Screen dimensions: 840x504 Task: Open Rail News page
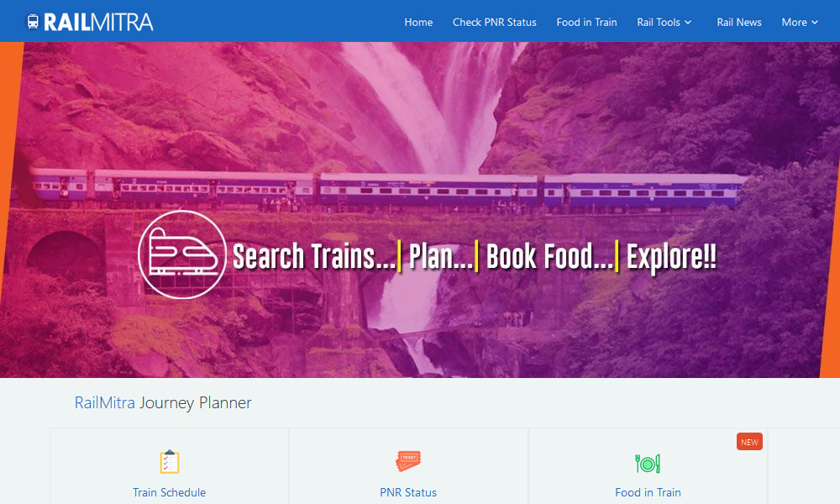point(738,23)
